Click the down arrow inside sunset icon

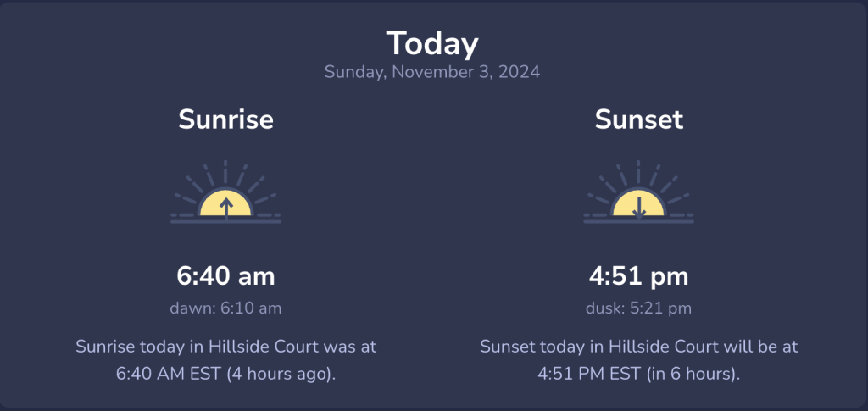click(639, 208)
